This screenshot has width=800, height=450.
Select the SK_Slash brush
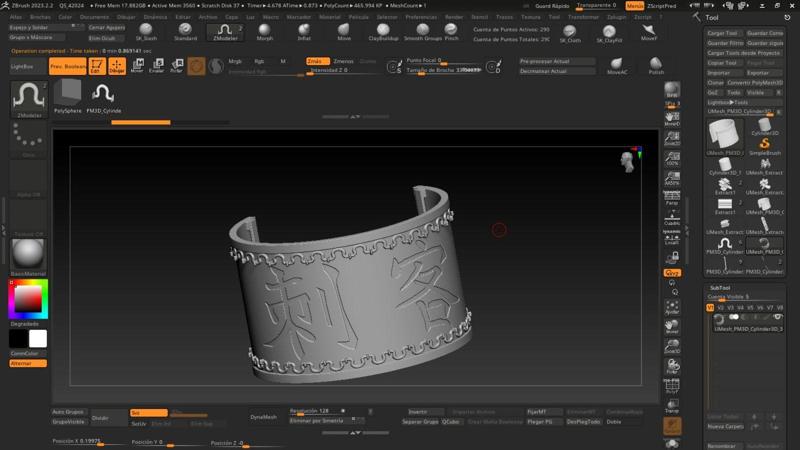click(146, 32)
